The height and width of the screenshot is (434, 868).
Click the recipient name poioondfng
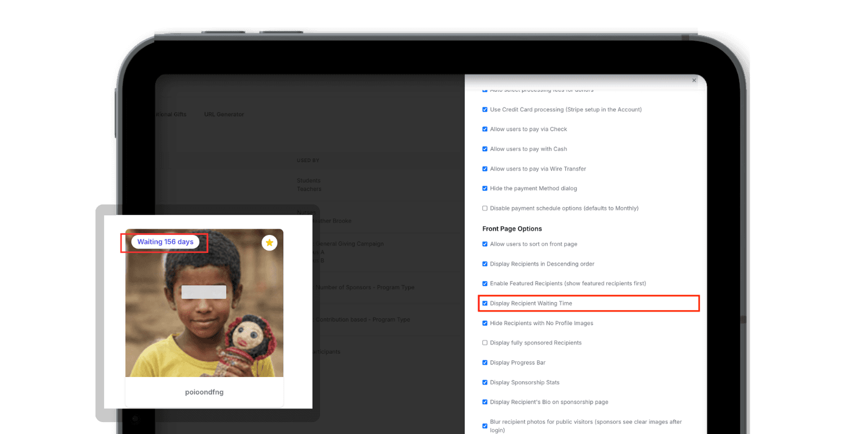205,392
